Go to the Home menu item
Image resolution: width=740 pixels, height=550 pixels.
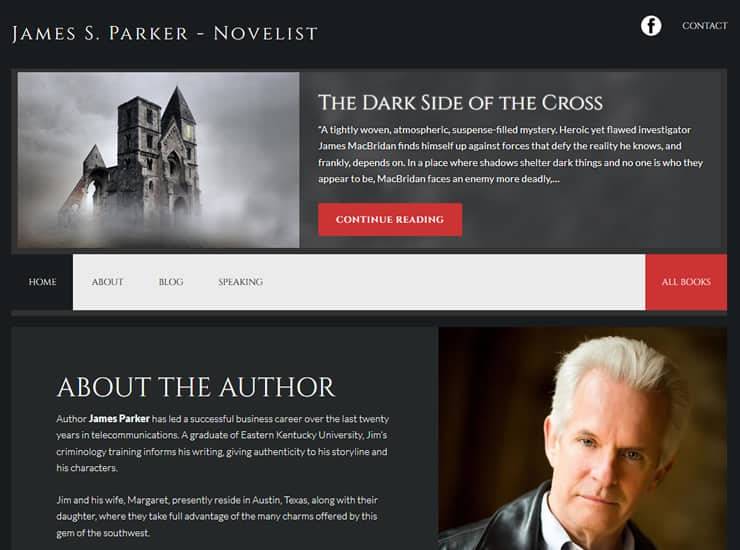(x=42, y=282)
